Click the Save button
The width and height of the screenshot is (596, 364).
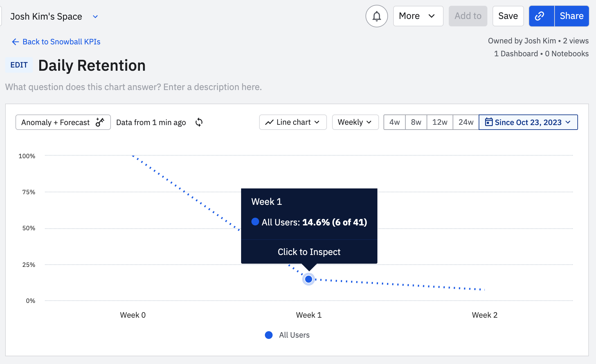coord(508,16)
